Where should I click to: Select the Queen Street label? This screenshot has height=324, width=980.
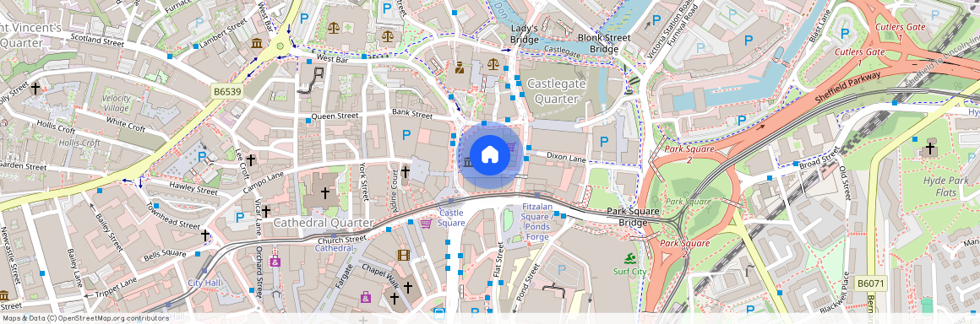coord(335,116)
